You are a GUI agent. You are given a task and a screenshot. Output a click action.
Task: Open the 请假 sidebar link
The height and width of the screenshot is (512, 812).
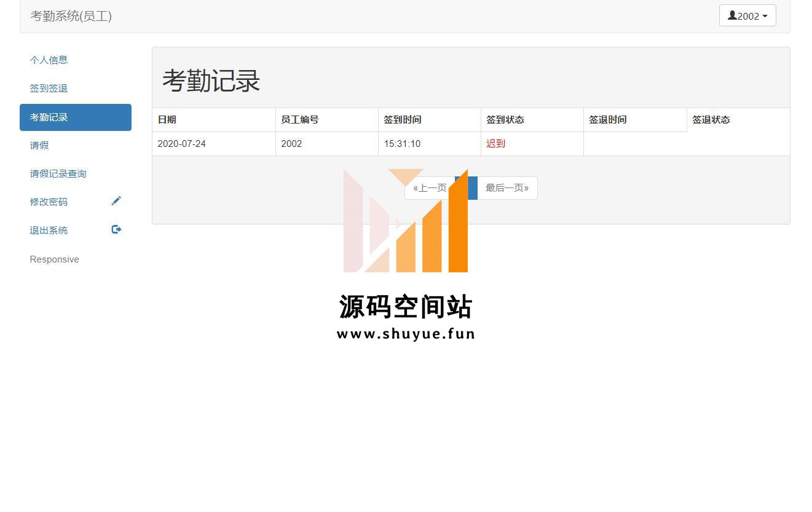click(76, 145)
